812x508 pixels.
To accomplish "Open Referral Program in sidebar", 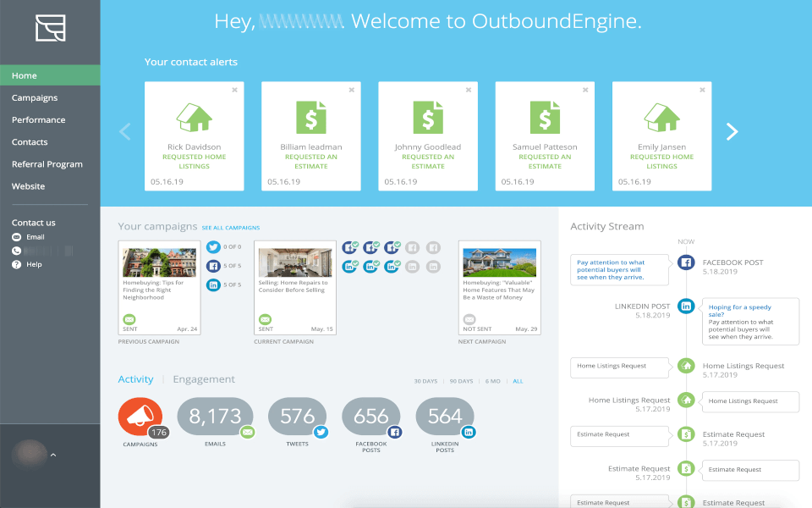I will click(x=47, y=164).
